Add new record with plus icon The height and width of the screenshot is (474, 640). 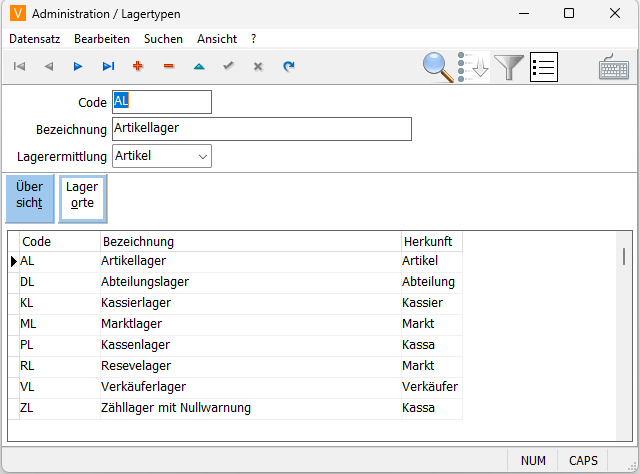point(138,66)
